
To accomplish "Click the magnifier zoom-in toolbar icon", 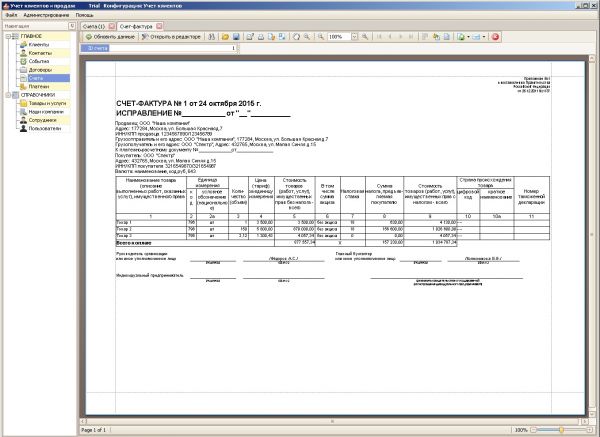I will pos(306,36).
